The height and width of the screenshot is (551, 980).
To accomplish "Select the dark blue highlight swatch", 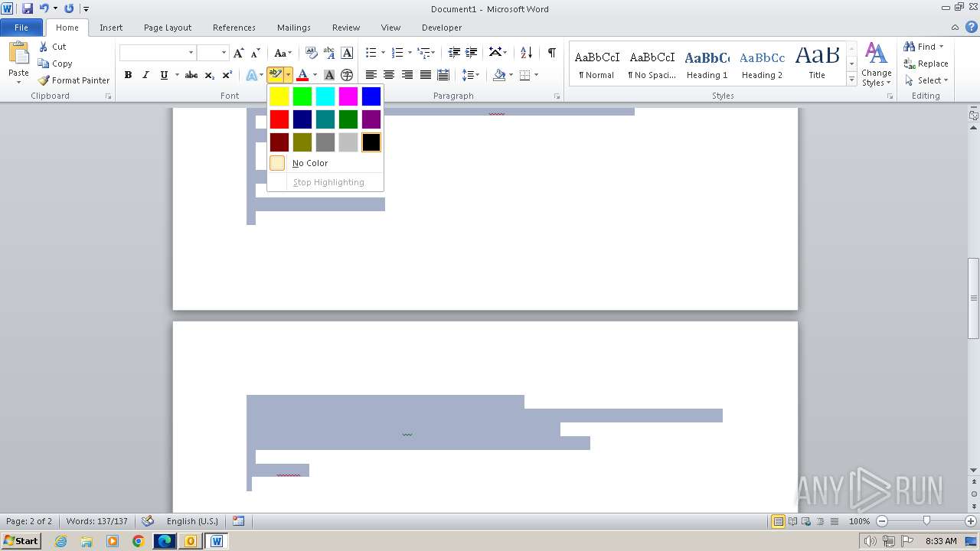I will 302,119.
